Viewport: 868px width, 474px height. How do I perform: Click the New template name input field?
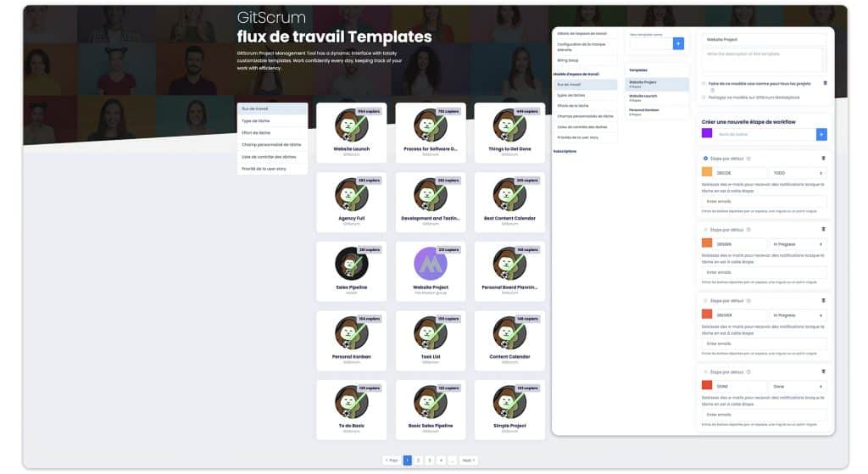click(x=651, y=44)
